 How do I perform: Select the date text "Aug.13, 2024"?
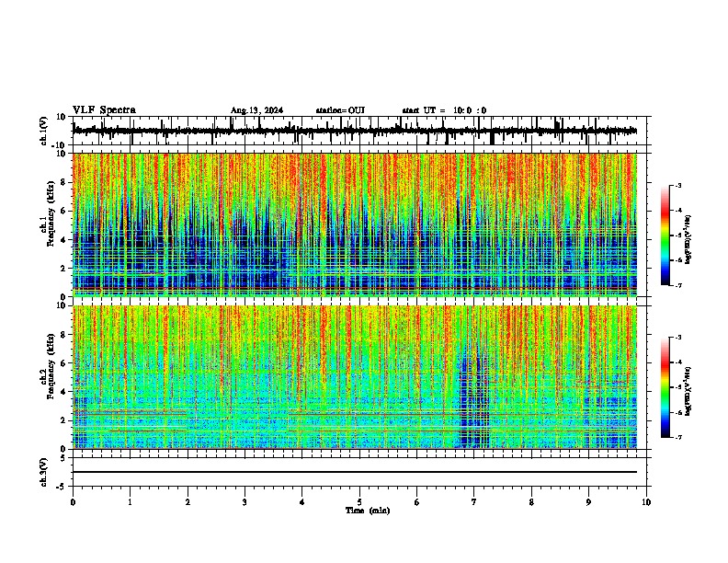(x=256, y=110)
